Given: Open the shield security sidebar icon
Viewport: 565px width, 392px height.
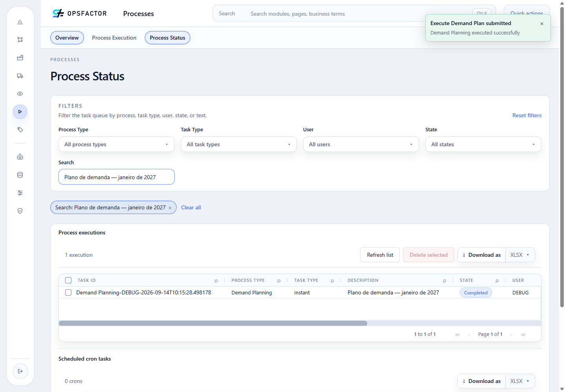Looking at the screenshot, I should tap(20, 211).
